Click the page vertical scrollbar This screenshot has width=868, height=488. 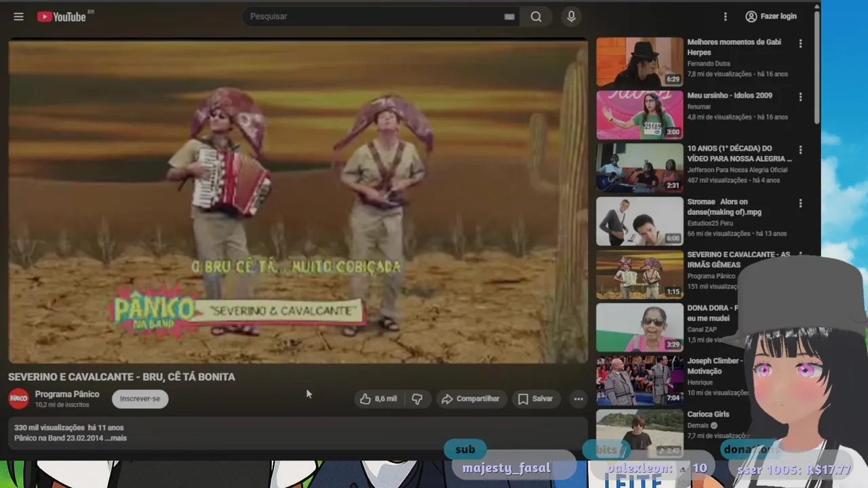[817, 68]
